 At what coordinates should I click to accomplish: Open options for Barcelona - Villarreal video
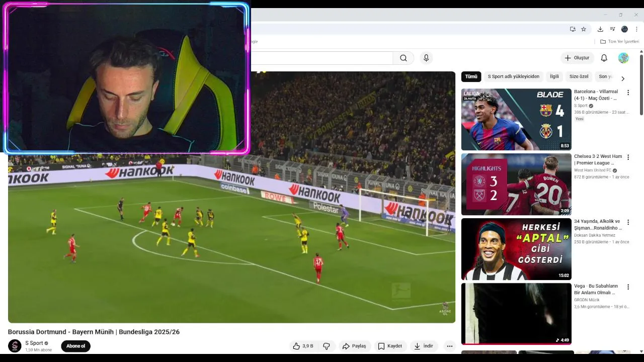pyautogui.click(x=628, y=93)
